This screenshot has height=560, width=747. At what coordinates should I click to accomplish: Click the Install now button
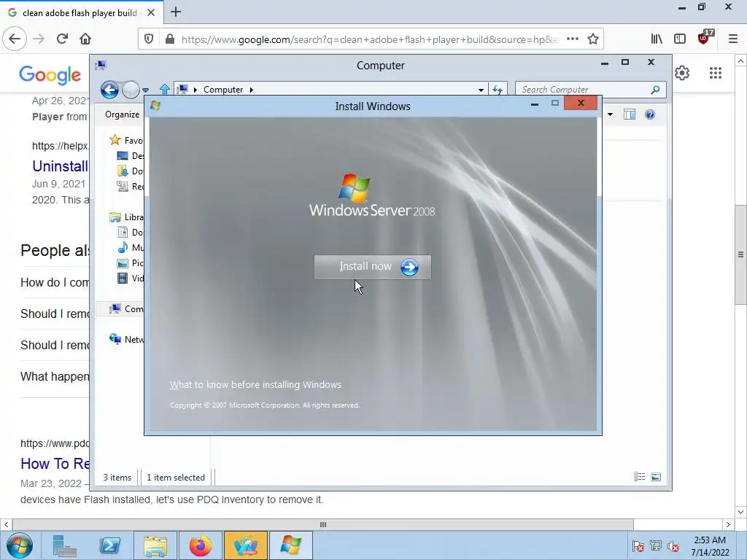coord(373,267)
